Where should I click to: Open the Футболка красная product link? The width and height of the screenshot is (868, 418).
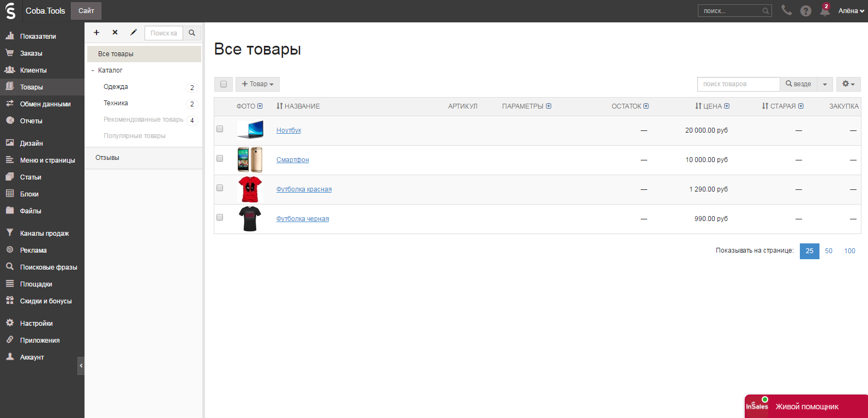(304, 189)
